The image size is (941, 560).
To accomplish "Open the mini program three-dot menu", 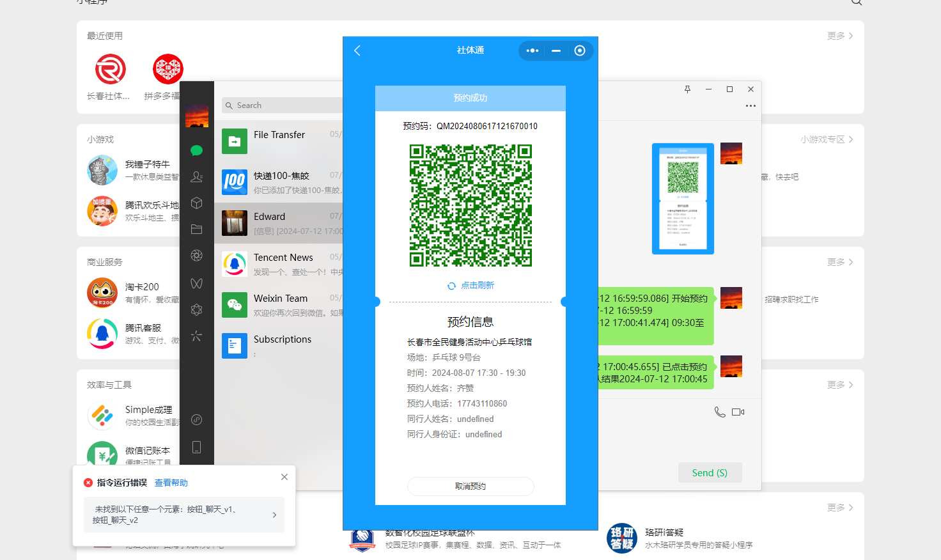I will 532,51.
